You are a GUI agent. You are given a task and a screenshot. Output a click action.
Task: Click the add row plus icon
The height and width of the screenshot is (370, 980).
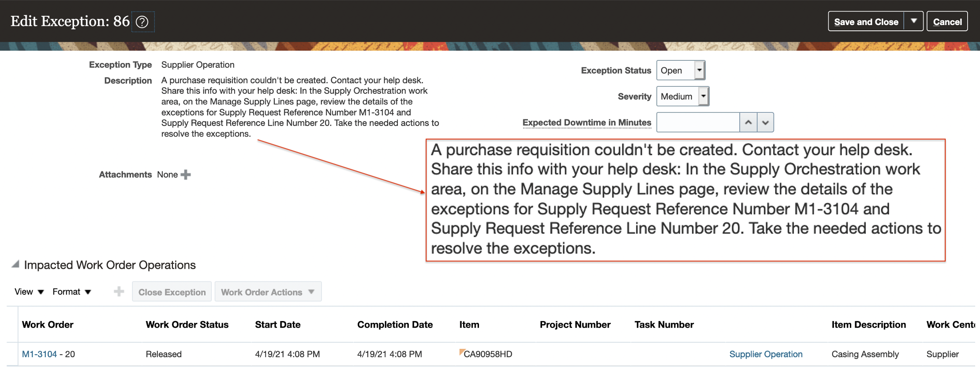tap(119, 292)
